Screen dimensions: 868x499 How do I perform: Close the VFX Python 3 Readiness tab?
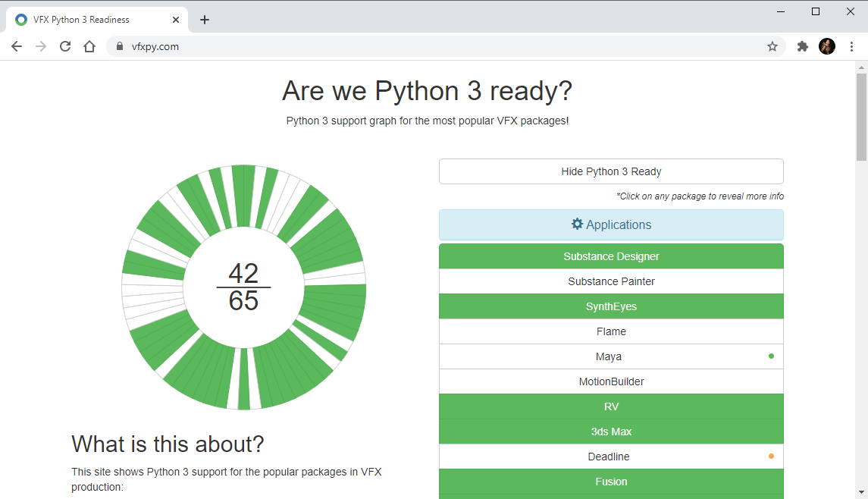(176, 20)
